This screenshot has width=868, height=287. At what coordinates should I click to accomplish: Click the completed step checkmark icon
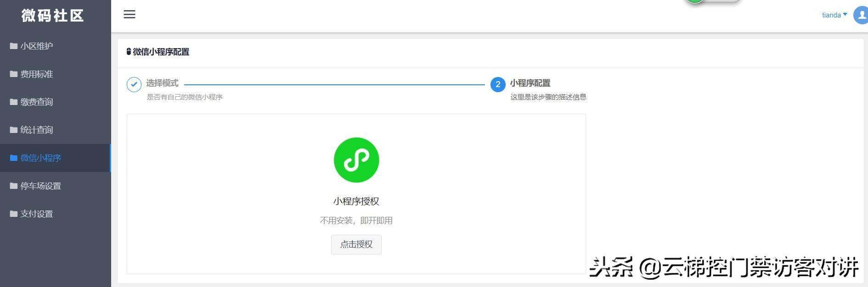(134, 84)
